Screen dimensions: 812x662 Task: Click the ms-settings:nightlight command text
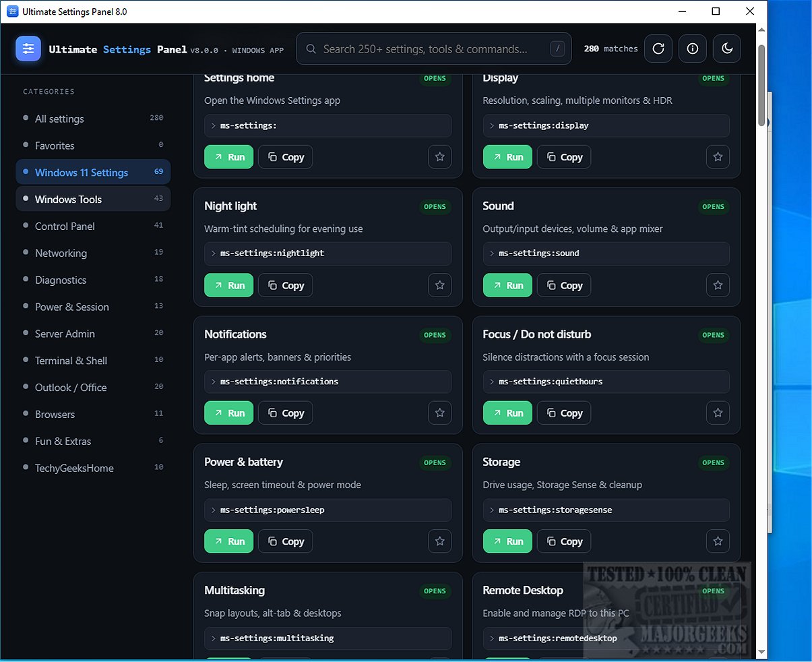click(272, 253)
